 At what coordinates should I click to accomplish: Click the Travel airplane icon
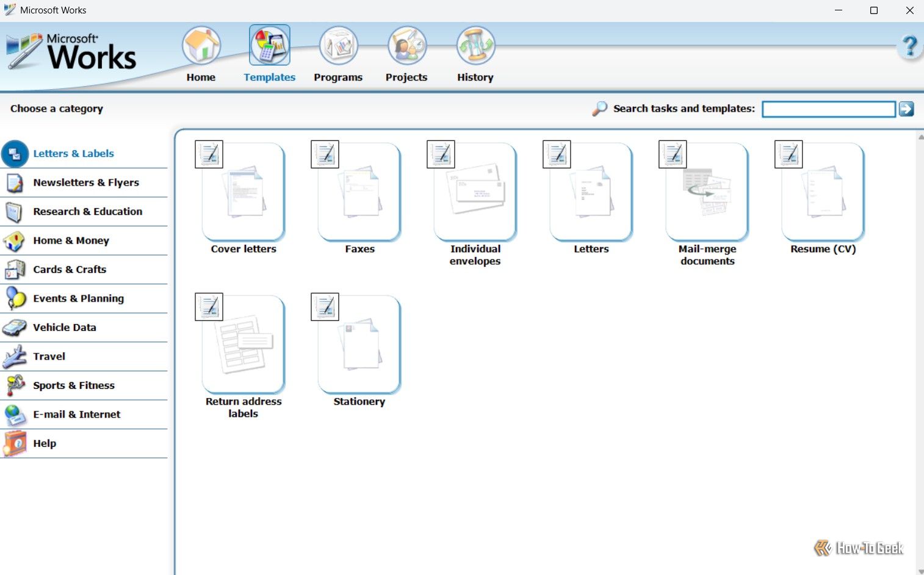[x=13, y=356]
